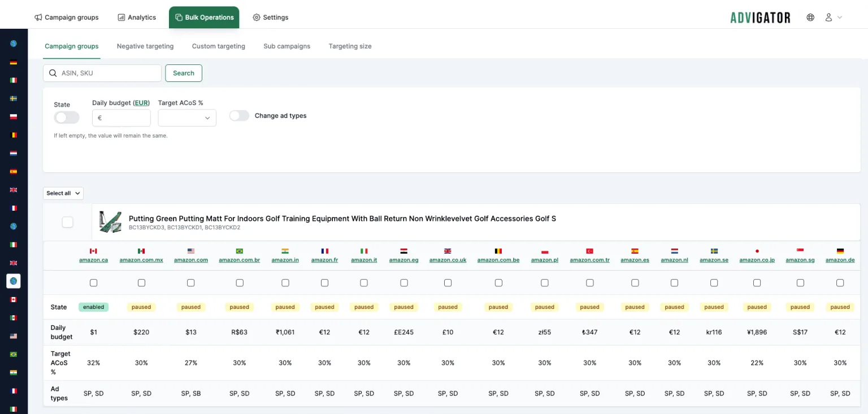Select the Netherlands flag in left sidebar
The height and width of the screenshot is (414, 868).
point(14,153)
